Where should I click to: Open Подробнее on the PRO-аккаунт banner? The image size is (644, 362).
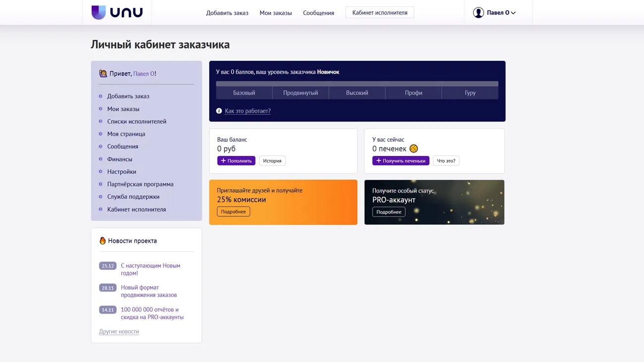point(388,212)
